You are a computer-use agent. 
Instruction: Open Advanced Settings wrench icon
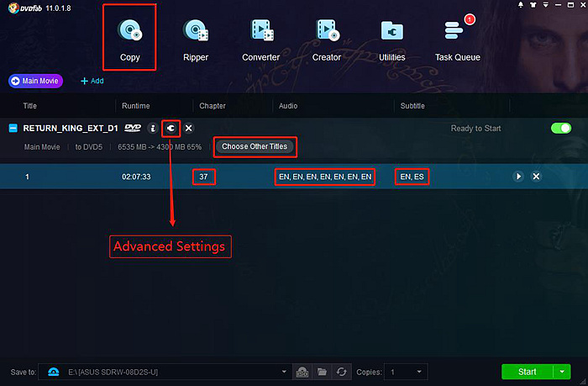coord(171,129)
